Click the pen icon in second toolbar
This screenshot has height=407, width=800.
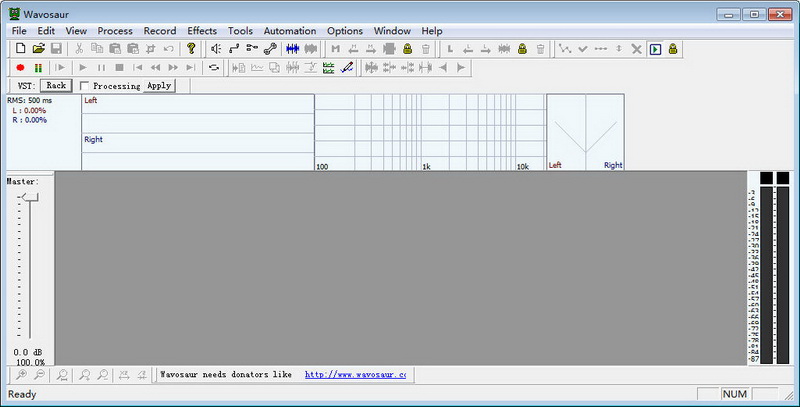point(347,67)
